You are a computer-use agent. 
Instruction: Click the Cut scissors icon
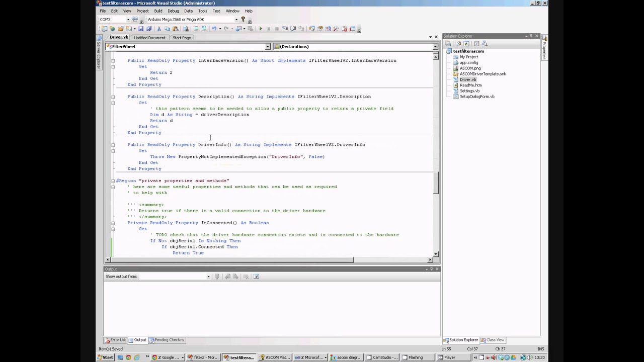coord(159,29)
